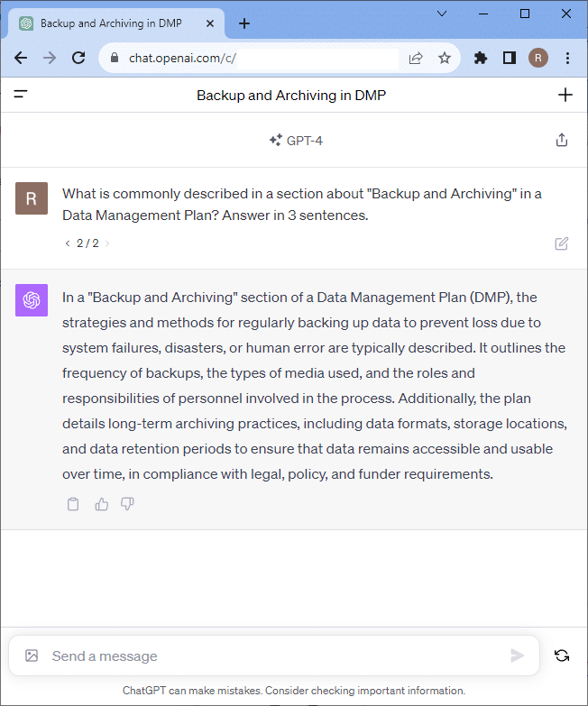Viewport: 588px width, 706px height.
Task: Go to the next response version
Action: [108, 243]
